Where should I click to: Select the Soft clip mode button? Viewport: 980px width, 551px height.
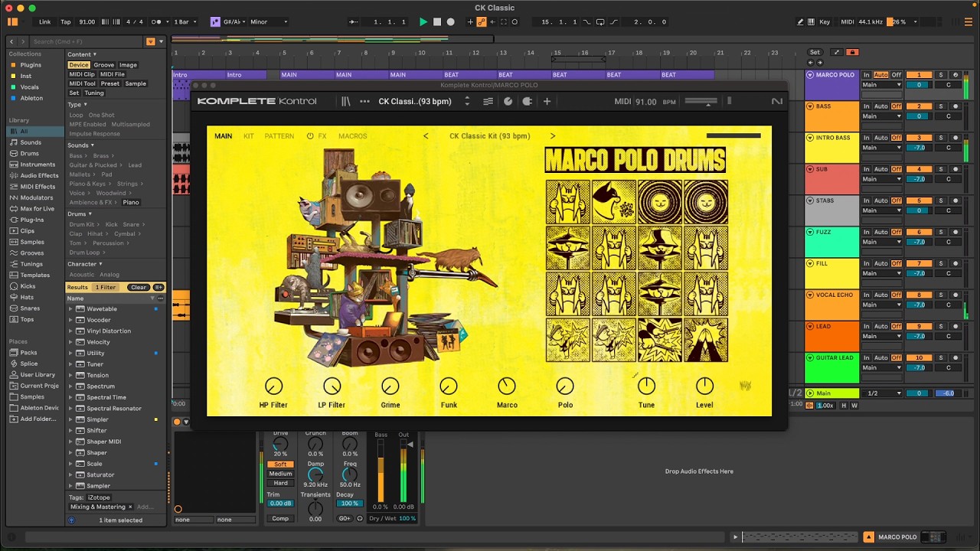tap(280, 465)
